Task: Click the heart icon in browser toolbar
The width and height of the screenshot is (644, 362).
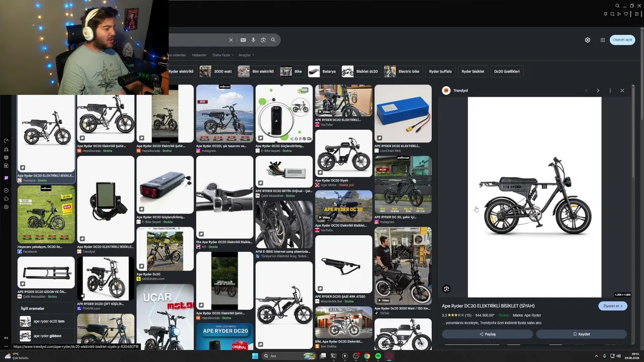Action: pyautogui.click(x=626, y=14)
